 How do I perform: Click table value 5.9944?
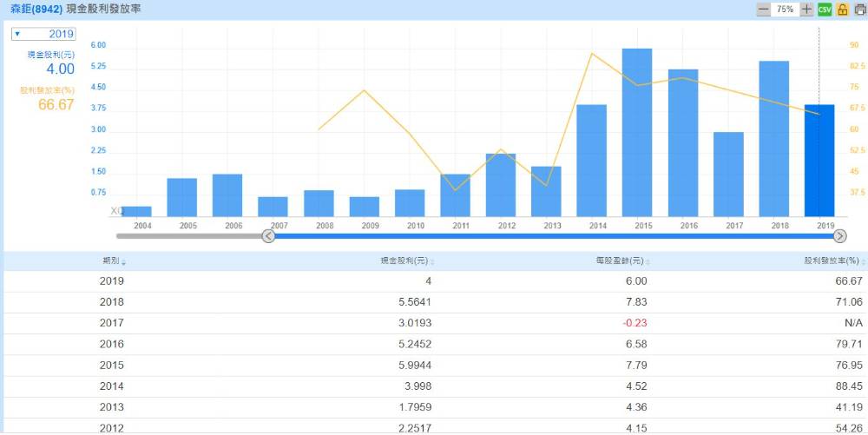pos(413,366)
